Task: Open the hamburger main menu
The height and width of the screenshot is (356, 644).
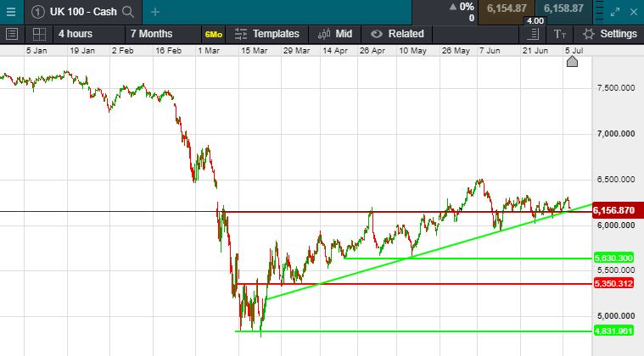Action: point(10,12)
